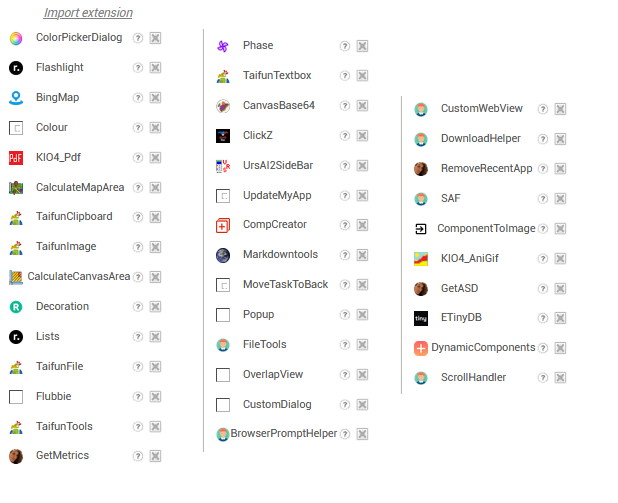Viewport: 618px width, 503px height.
Task: Open help for the ClickZ extension
Action: click(345, 136)
